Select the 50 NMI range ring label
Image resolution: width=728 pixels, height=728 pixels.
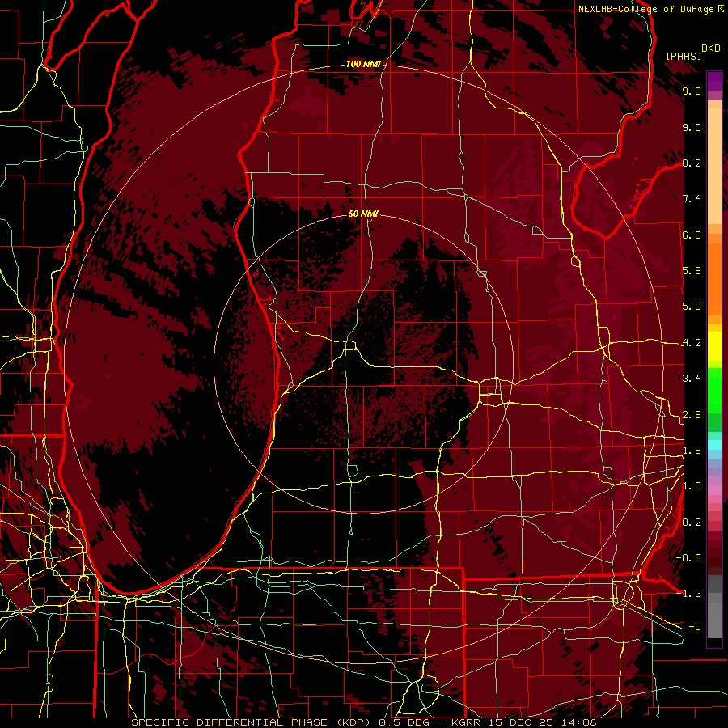coord(363,214)
